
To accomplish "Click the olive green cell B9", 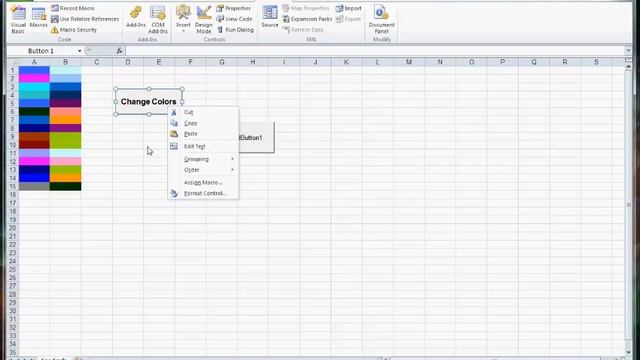I will [x=65, y=137].
